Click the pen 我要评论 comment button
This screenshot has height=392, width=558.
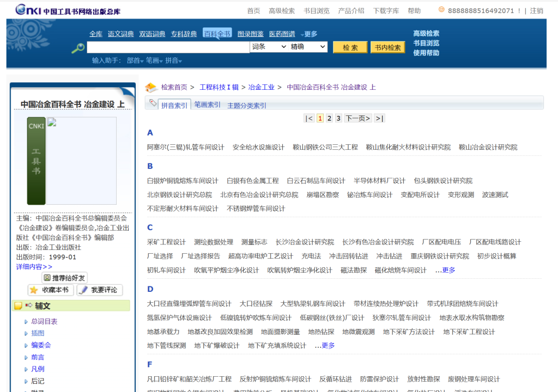pyautogui.click(x=100, y=290)
